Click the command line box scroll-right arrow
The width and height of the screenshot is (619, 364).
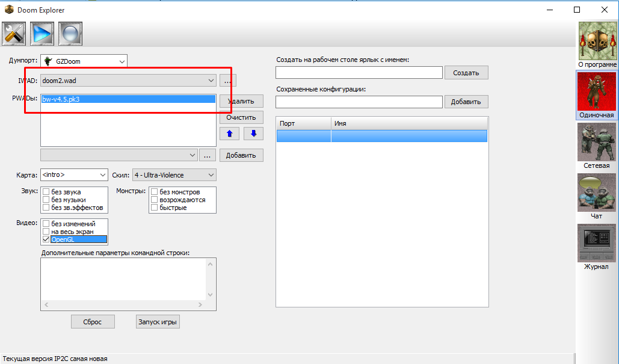[200, 305]
